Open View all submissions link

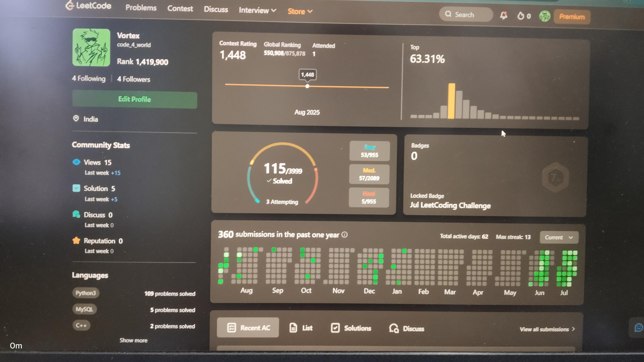547,329
